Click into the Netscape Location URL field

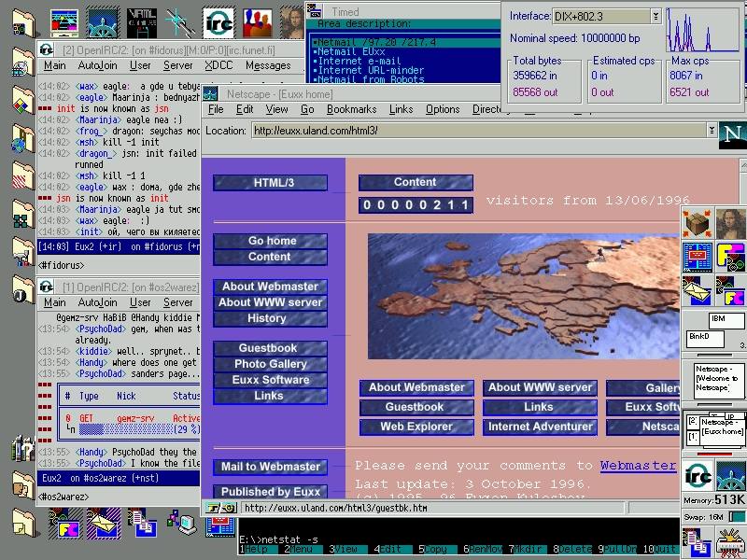(479, 131)
